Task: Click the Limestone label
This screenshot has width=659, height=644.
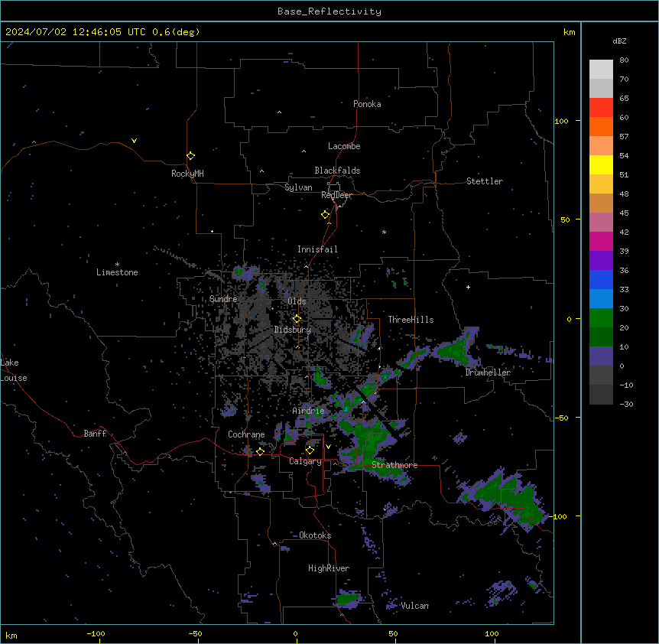Action: pos(117,272)
